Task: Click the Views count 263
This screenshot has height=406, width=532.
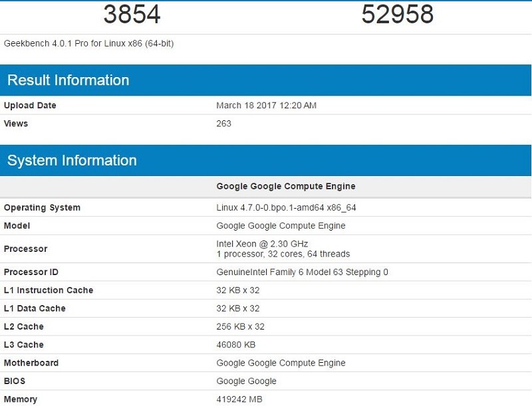Action: point(223,124)
